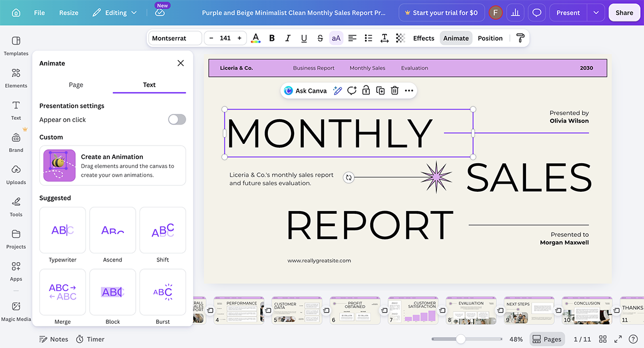The image size is (644, 348).
Task: Go to Canva home icon
Action: (16, 12)
